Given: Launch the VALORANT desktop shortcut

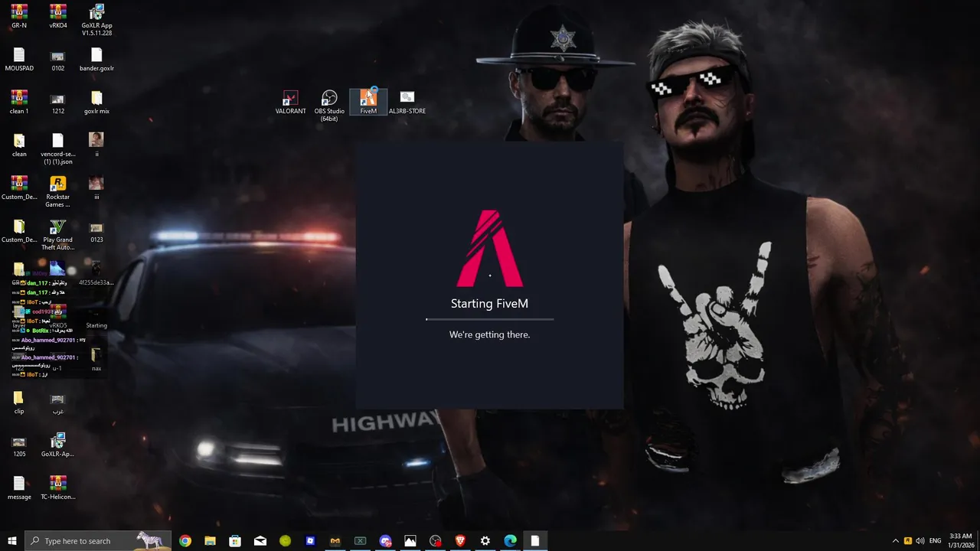Looking at the screenshot, I should pos(290,103).
